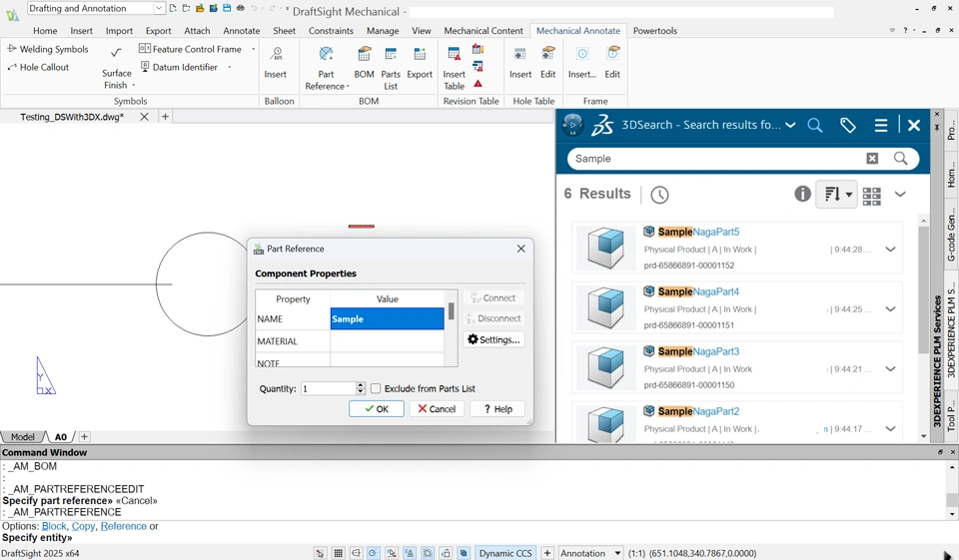The image size is (959, 560).
Task: Click the Save icon in quick access toolbar
Action: [227, 9]
